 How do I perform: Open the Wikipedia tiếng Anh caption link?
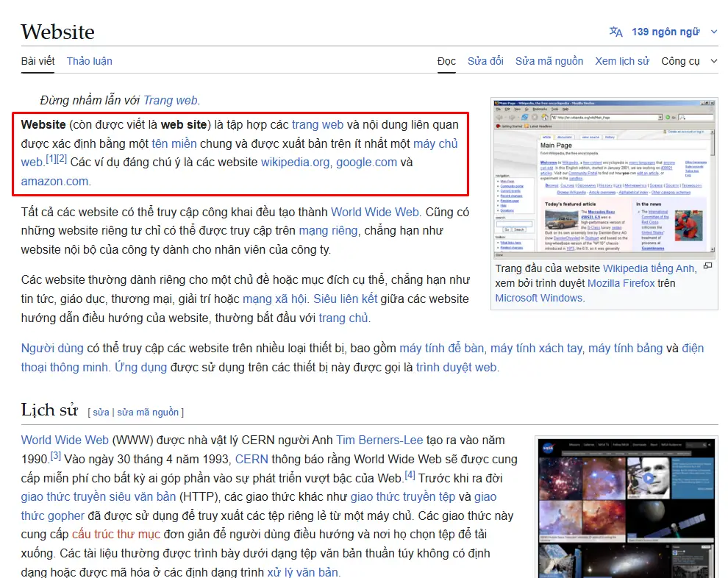649,268
